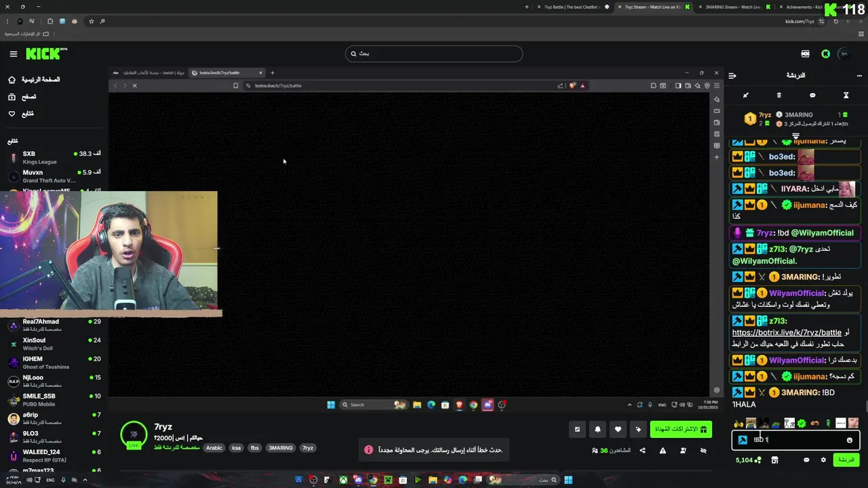Click the 7ryz tag chip
Screen dimensions: 868x488
pyautogui.click(x=308, y=448)
